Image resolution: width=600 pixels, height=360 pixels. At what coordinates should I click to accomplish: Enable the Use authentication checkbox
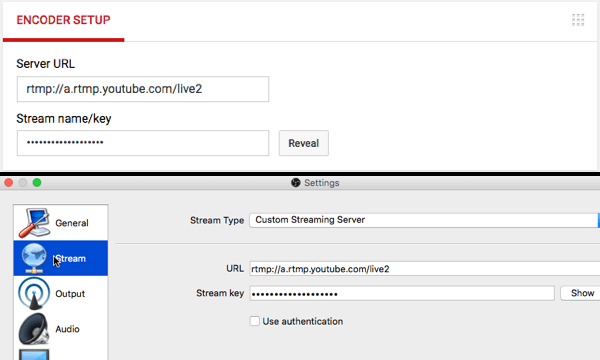tap(255, 321)
